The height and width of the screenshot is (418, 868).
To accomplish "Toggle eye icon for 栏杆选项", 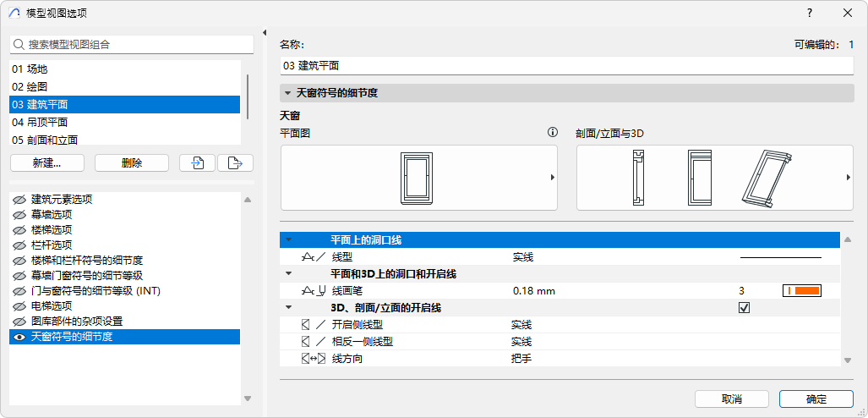I will coord(19,245).
